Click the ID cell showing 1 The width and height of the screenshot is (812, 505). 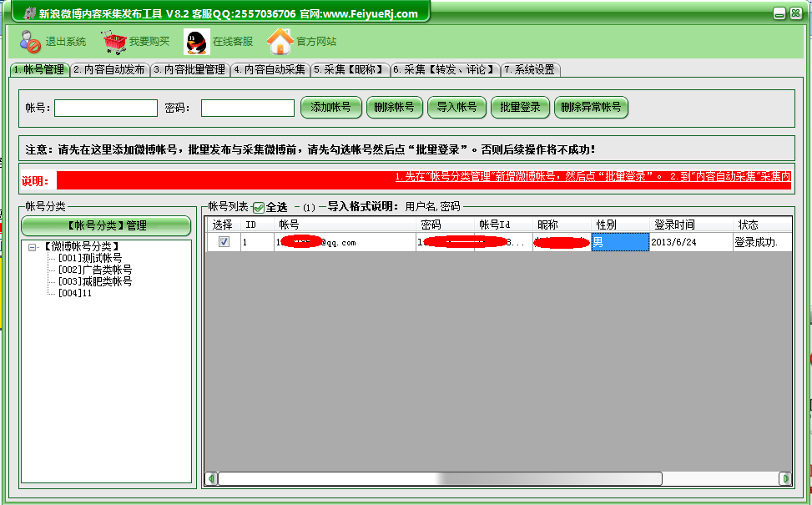click(257, 242)
